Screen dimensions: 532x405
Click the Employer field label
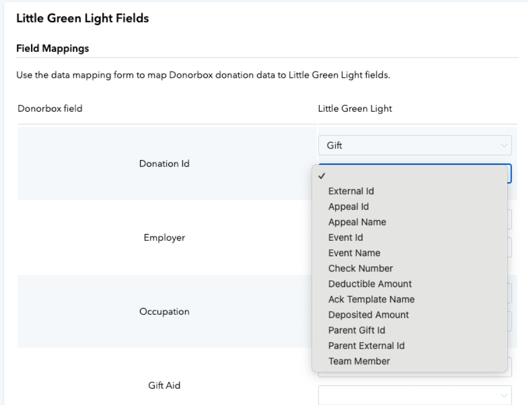[x=164, y=237]
